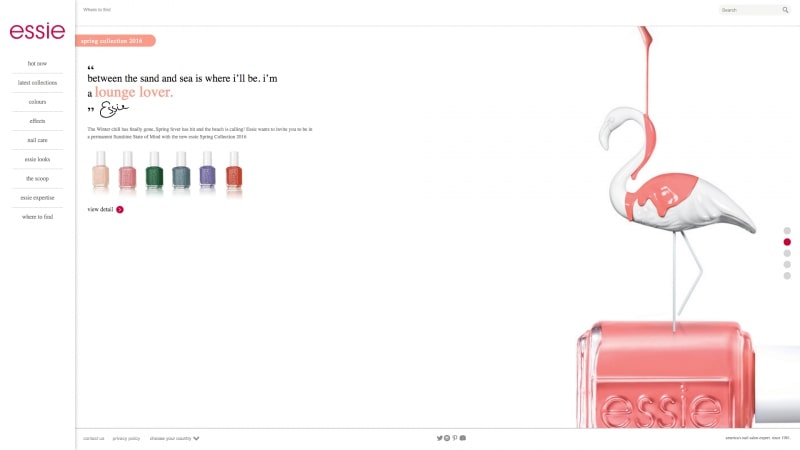800x450 pixels.
Task: Select the purple nail polish bottle
Action: tap(207, 171)
